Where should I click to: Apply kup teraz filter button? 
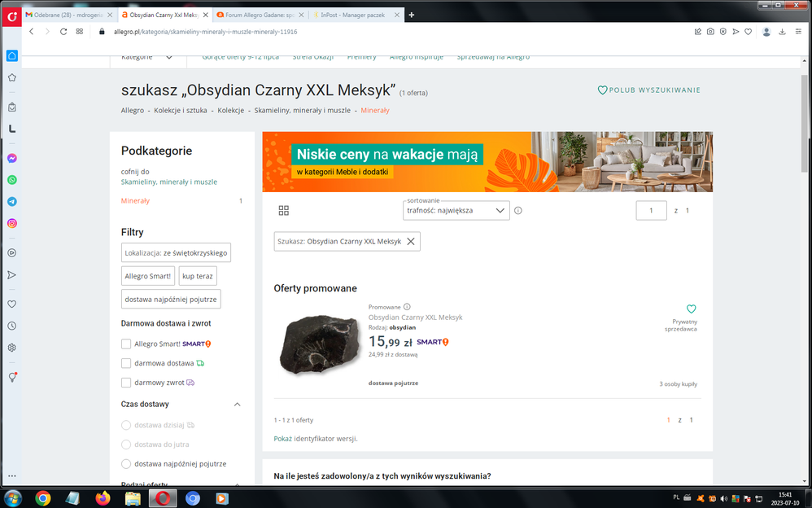coord(198,276)
